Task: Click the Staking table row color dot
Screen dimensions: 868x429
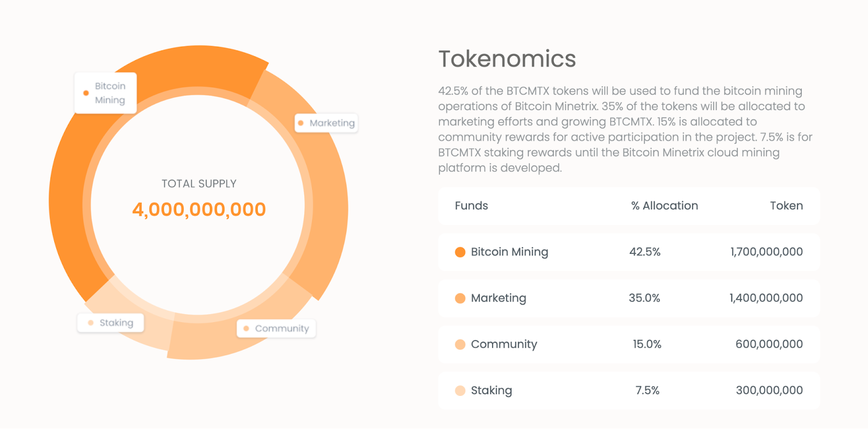Action: (x=460, y=390)
